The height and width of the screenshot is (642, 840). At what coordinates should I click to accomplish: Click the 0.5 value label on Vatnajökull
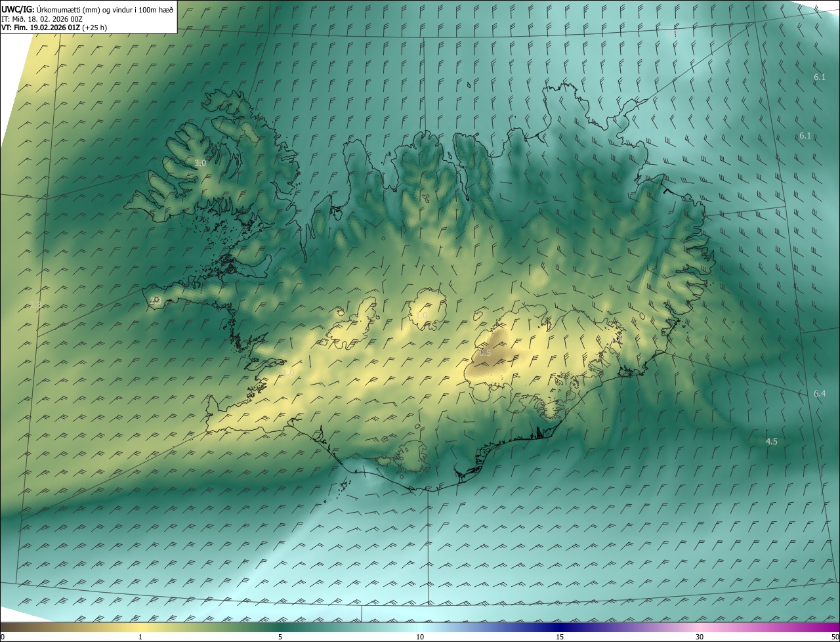(485, 353)
